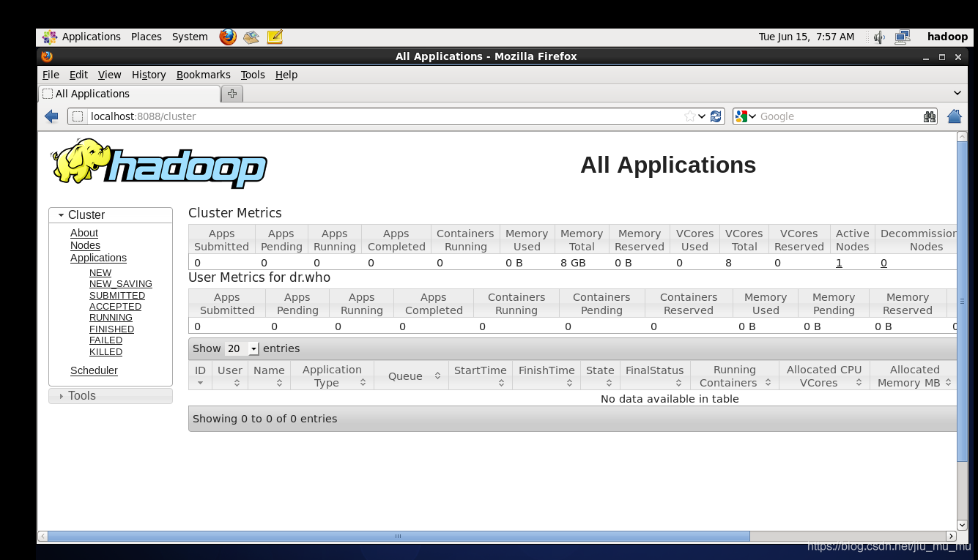Filter applications by RUNNING state

coord(111,318)
